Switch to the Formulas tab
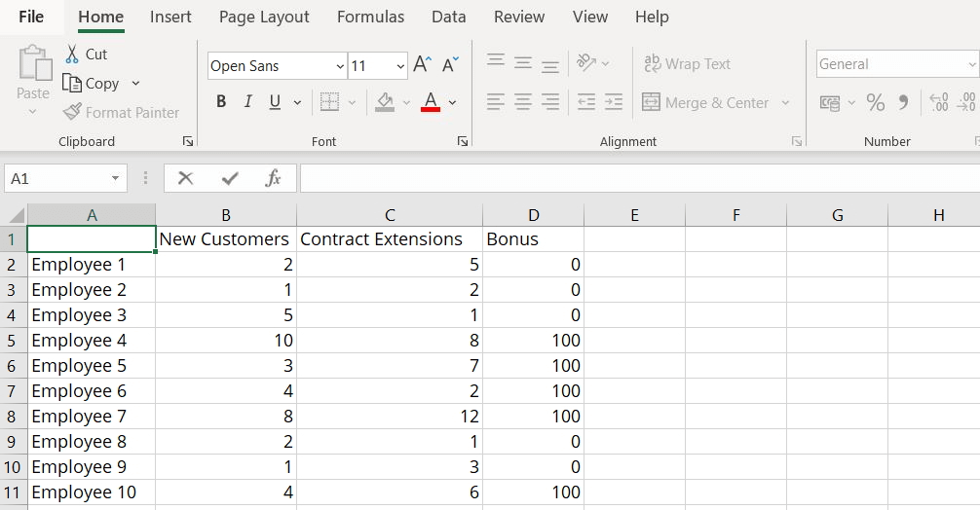 (370, 17)
